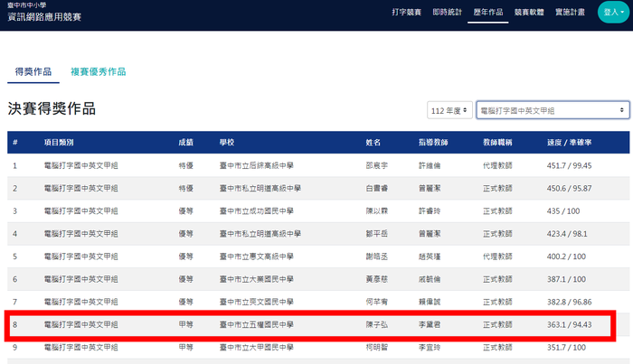633x364 pixels.
Task: Click school 臺中市立成功國民中學
Action: coord(256,210)
